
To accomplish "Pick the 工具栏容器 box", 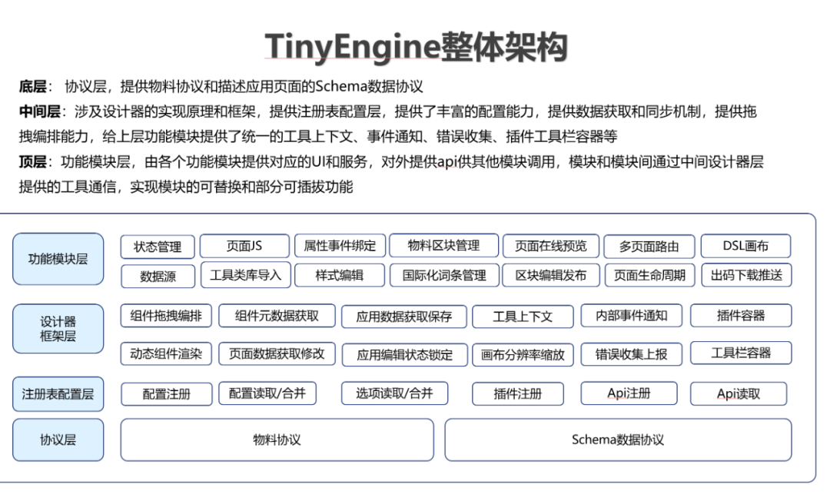I will pyautogui.click(x=741, y=353).
